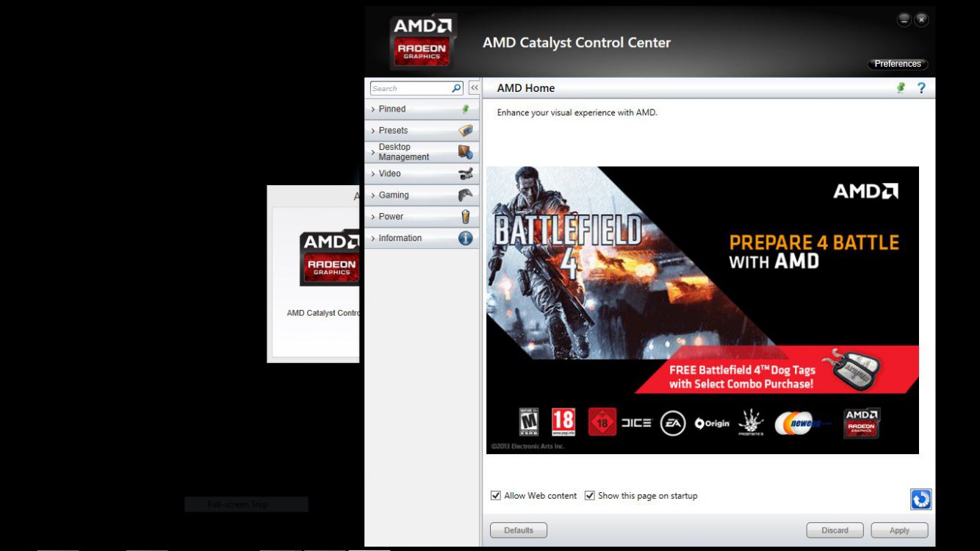This screenshot has height=551, width=980.
Task: Click the Origin logo in the banner
Action: [712, 423]
